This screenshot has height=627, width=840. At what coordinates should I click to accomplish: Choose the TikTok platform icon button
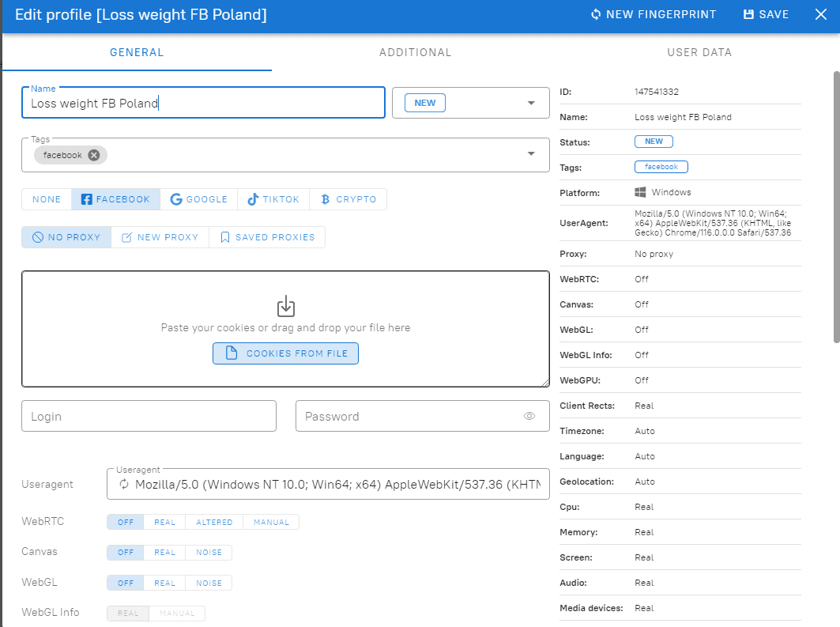[x=253, y=199]
